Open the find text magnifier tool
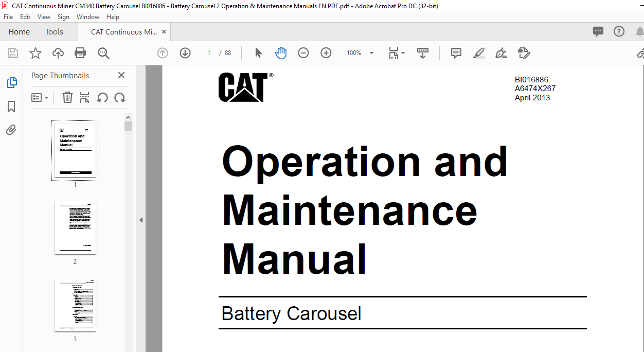The height and width of the screenshot is (352, 644). coord(103,53)
